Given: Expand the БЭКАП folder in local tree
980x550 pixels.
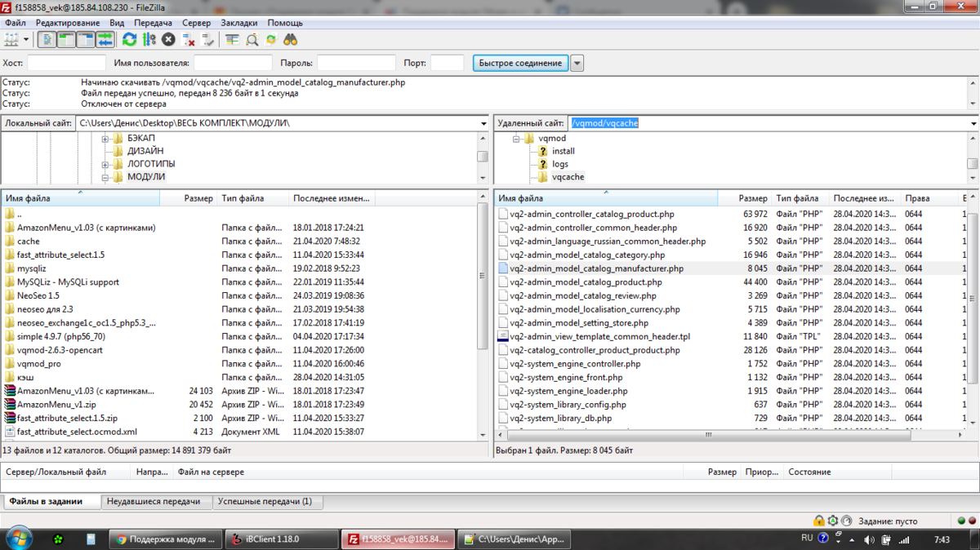Looking at the screenshot, I should point(105,139).
